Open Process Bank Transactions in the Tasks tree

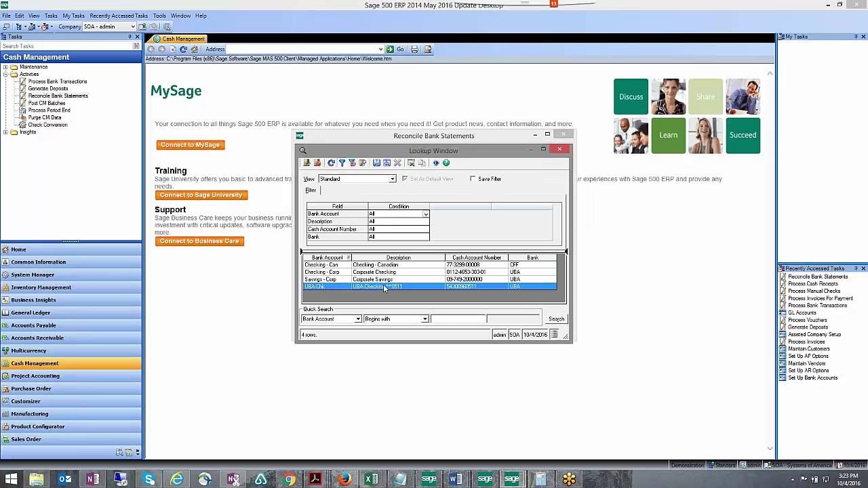coord(58,81)
